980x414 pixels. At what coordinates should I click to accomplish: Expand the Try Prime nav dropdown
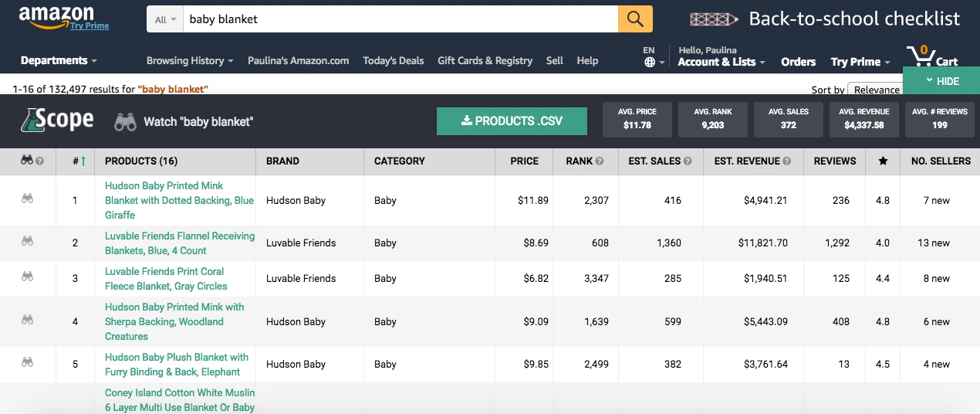point(860,62)
